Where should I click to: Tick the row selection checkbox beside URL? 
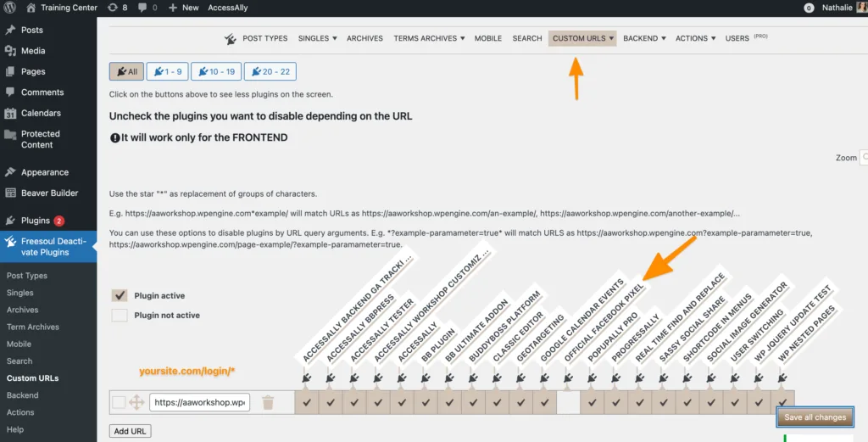pos(119,403)
